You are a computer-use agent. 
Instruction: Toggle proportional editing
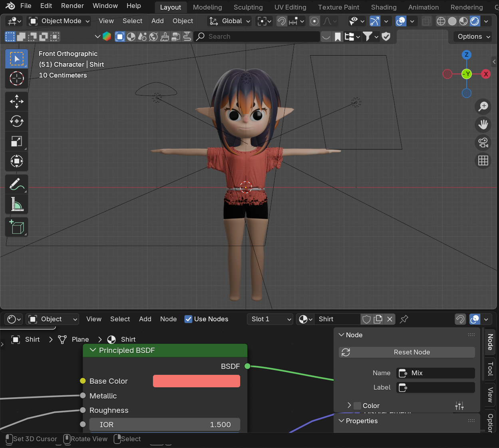click(314, 21)
